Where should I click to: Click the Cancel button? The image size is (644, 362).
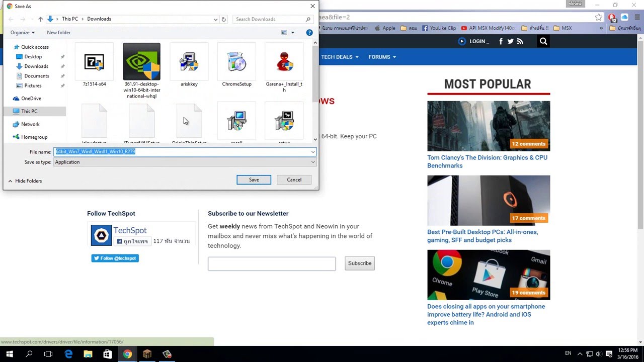(294, 179)
